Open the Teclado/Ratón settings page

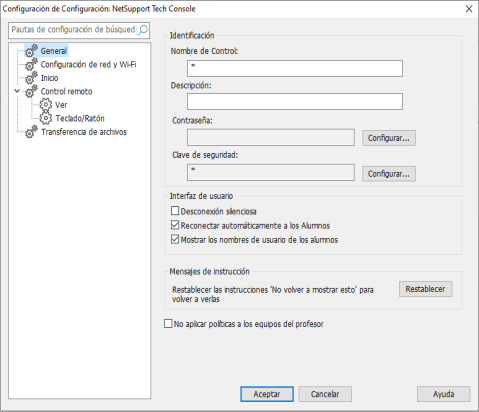coord(80,119)
